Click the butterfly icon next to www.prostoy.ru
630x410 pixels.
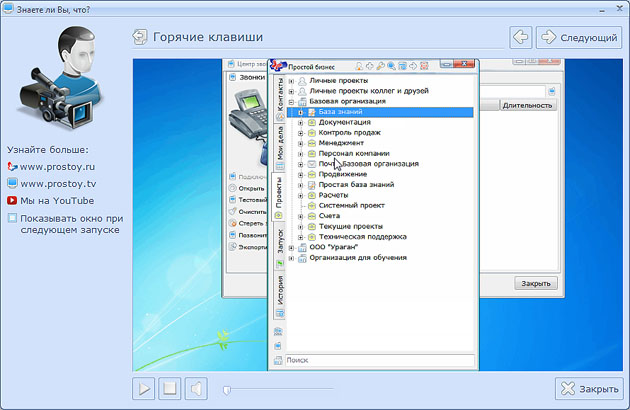point(12,166)
